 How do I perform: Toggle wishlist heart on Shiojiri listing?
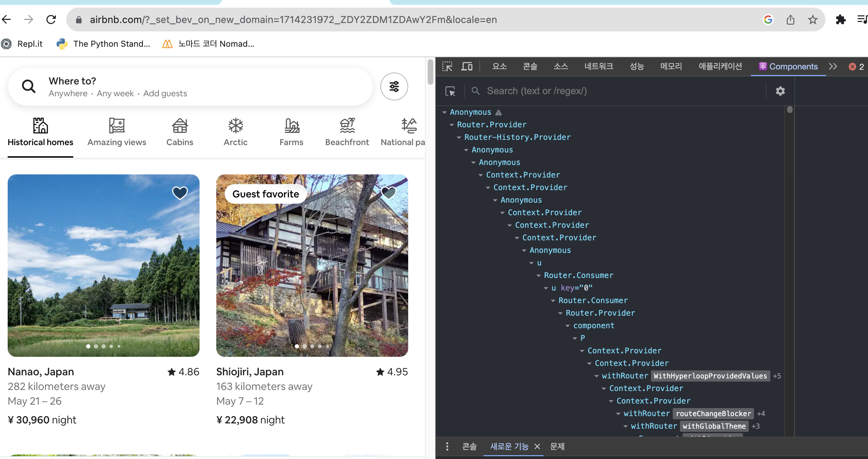point(388,193)
